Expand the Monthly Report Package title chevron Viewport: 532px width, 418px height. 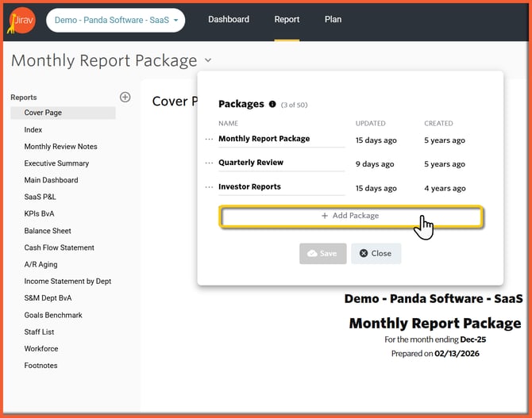tap(208, 60)
